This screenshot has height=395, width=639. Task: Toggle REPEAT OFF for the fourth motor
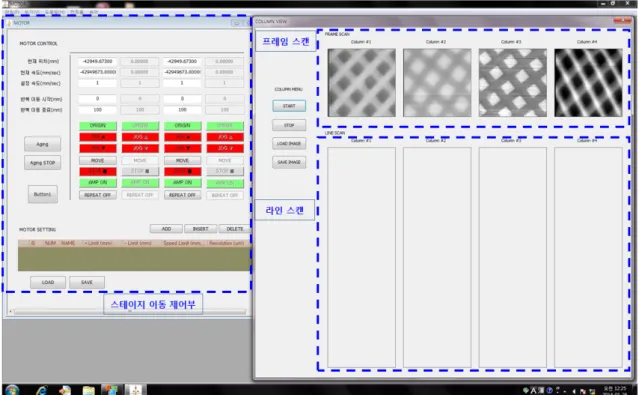pos(225,195)
